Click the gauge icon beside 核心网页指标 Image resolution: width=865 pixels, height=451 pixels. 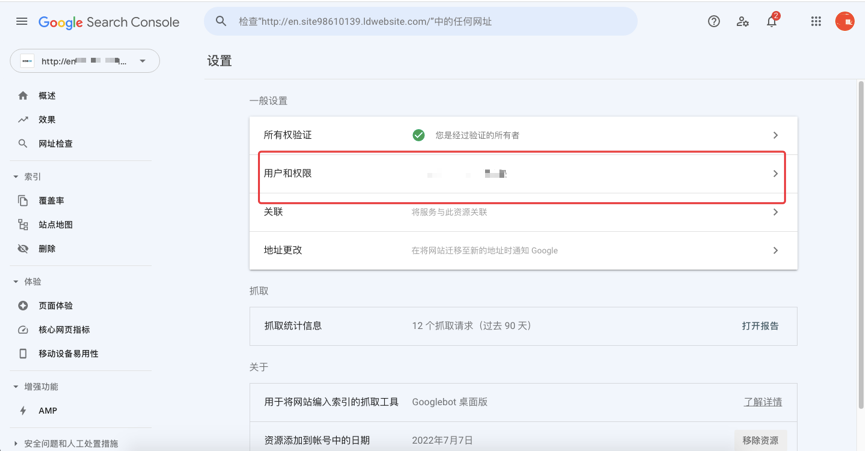(x=23, y=330)
